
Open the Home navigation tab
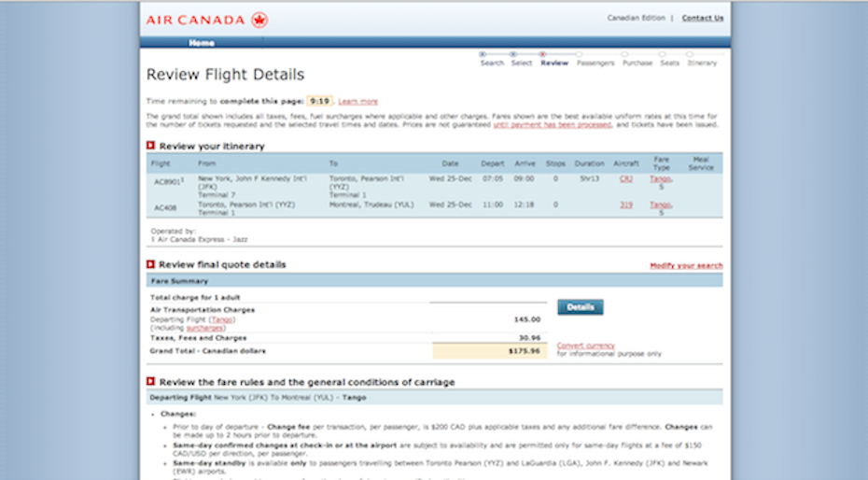pos(202,43)
